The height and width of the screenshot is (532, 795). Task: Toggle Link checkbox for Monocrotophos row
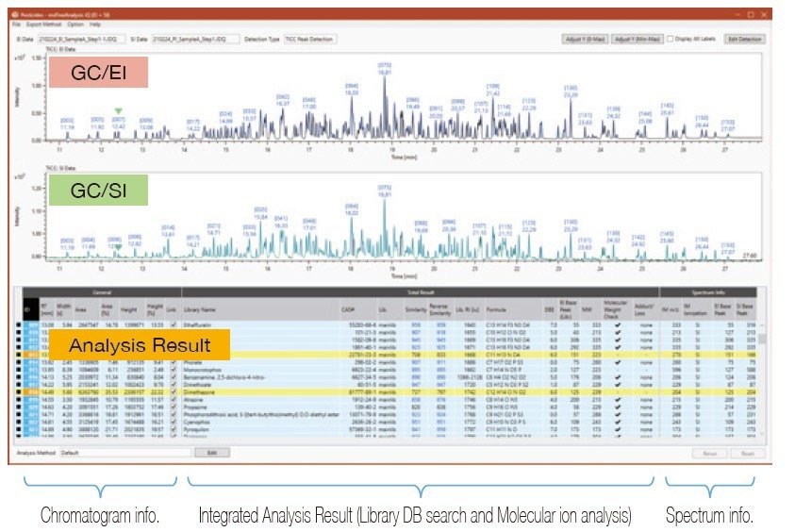(x=174, y=370)
